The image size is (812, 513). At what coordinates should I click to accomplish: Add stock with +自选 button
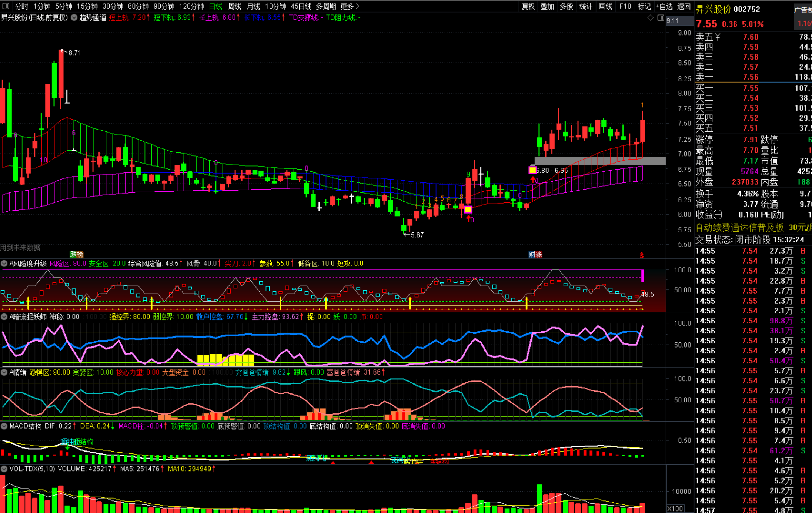[x=664, y=6]
